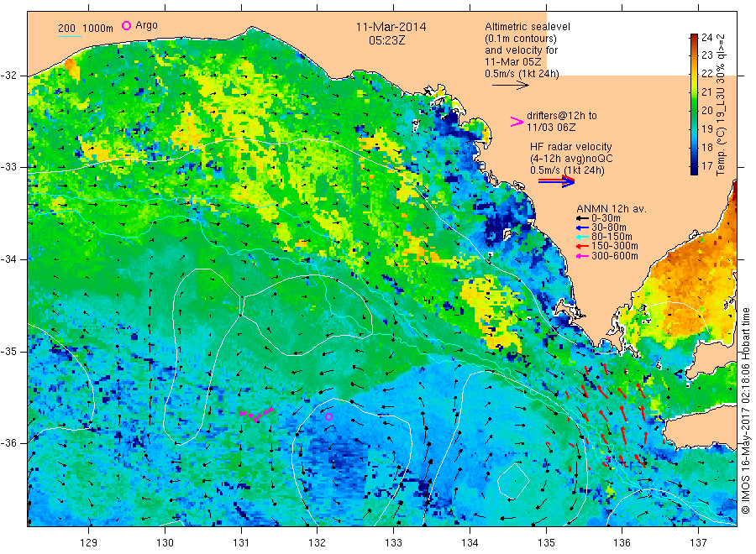Image resolution: width=756 pixels, height=554 pixels.
Task: Click the latitude label -36
Action: click(x=8, y=443)
